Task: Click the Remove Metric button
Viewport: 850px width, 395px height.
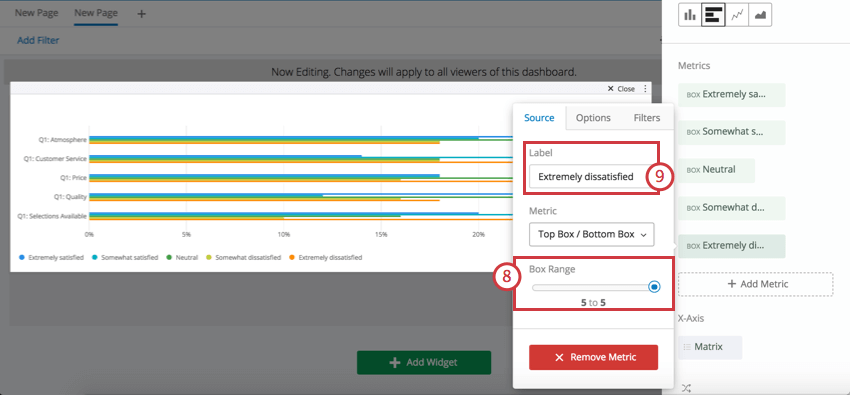Action: (594, 358)
